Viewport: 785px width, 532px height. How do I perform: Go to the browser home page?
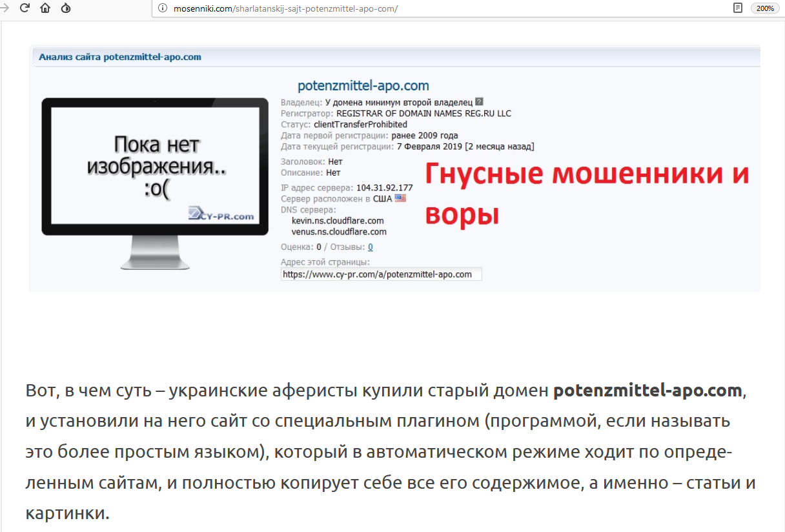pyautogui.click(x=45, y=8)
